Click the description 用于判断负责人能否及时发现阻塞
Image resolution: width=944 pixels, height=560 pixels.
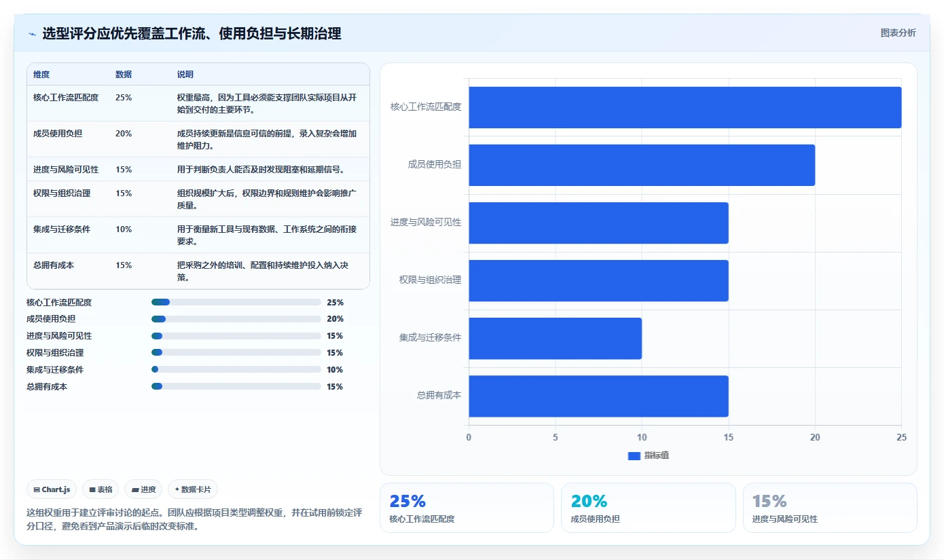263,170
